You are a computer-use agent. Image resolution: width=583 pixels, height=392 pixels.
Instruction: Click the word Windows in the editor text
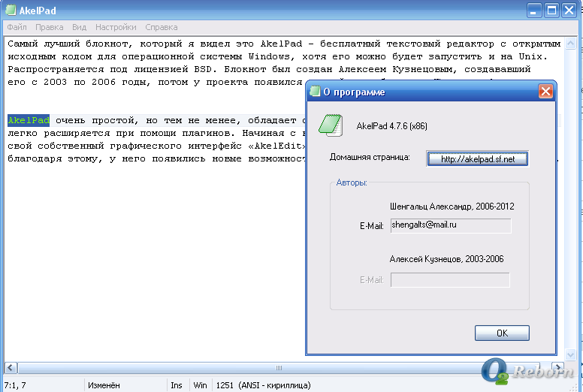click(x=269, y=56)
